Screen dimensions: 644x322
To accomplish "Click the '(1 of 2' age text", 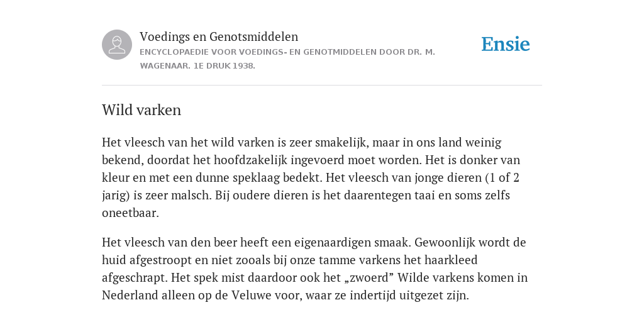I will click(x=502, y=178).
